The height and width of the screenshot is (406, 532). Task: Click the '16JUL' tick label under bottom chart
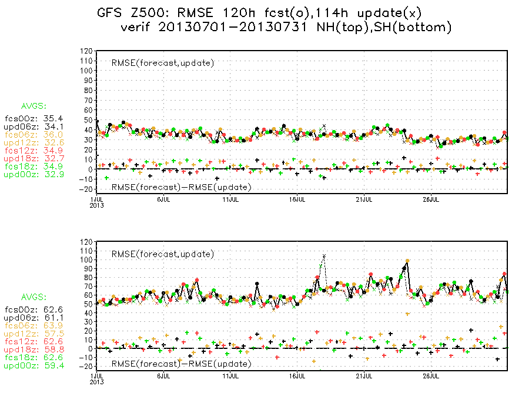[x=297, y=376]
